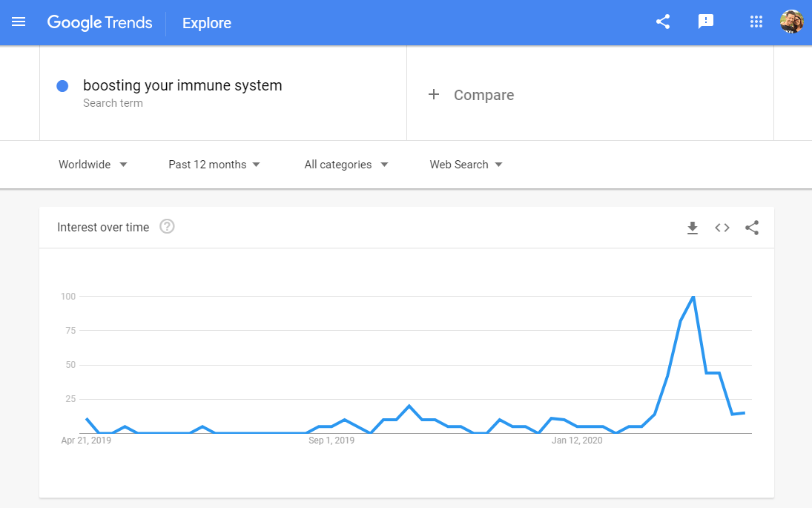Click the Compare button label
Viewport: 812px width, 508px height.
(x=483, y=95)
